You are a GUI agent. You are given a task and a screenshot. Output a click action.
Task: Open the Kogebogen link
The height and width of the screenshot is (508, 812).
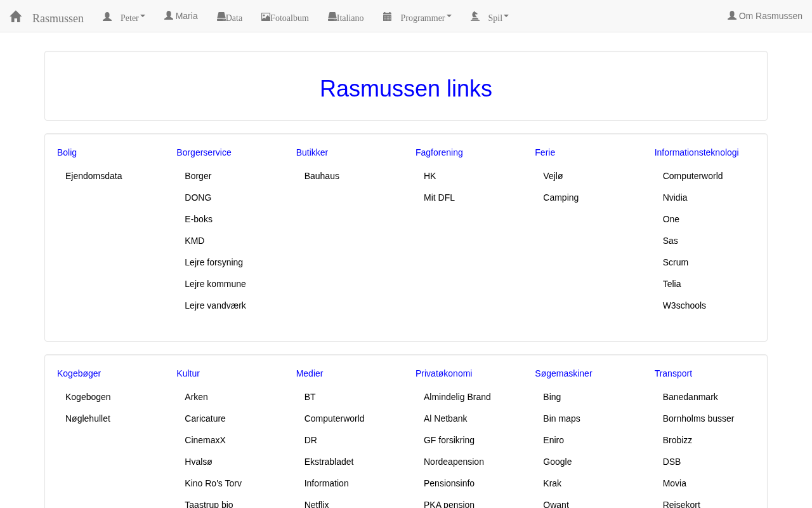click(88, 397)
